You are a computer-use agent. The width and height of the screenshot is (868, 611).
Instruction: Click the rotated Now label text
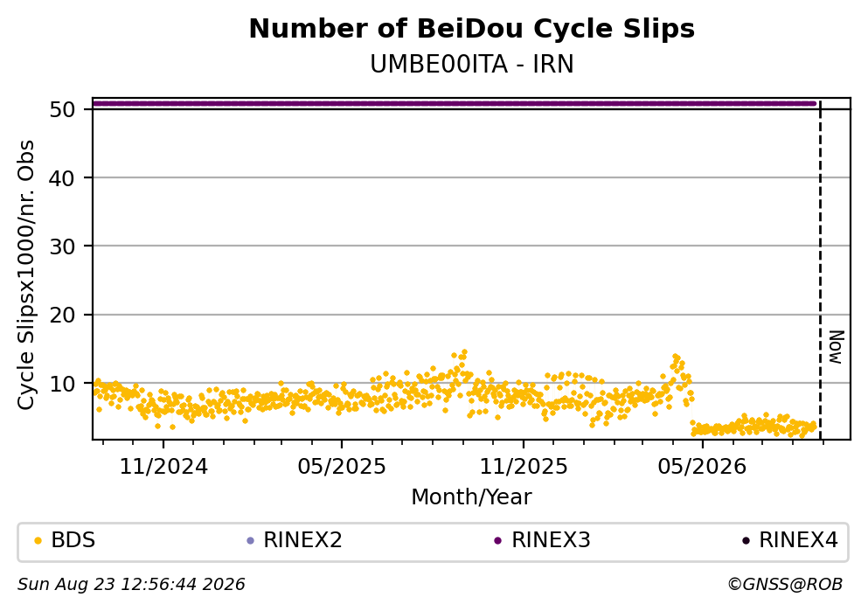[x=837, y=347]
